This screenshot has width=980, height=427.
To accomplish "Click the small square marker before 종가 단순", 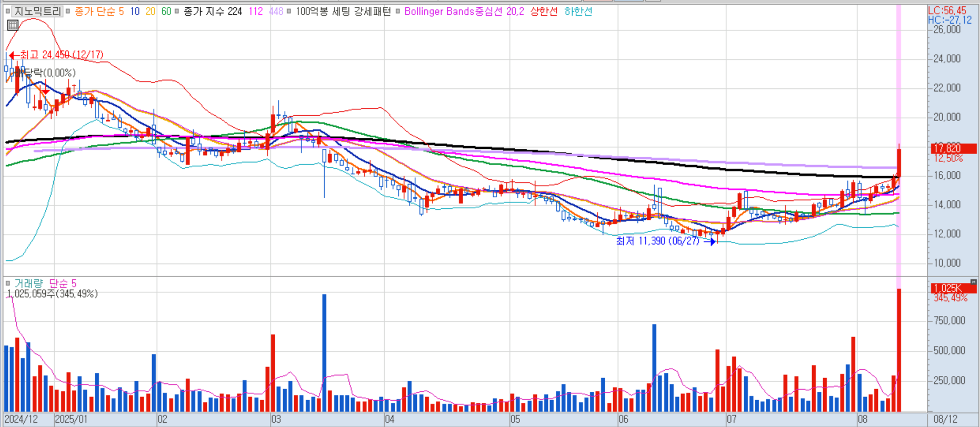I will tap(68, 11).
